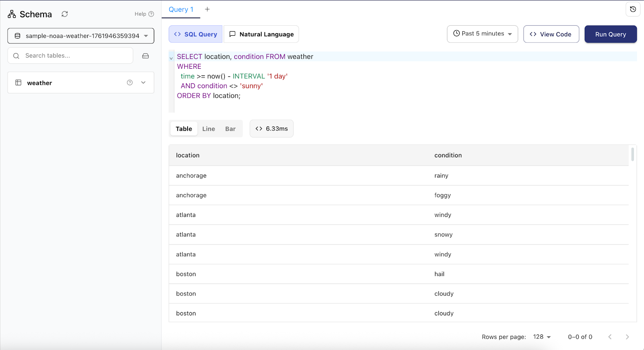This screenshot has width=644, height=350.
Task: Click the Help question mark icon
Action: [x=151, y=14]
